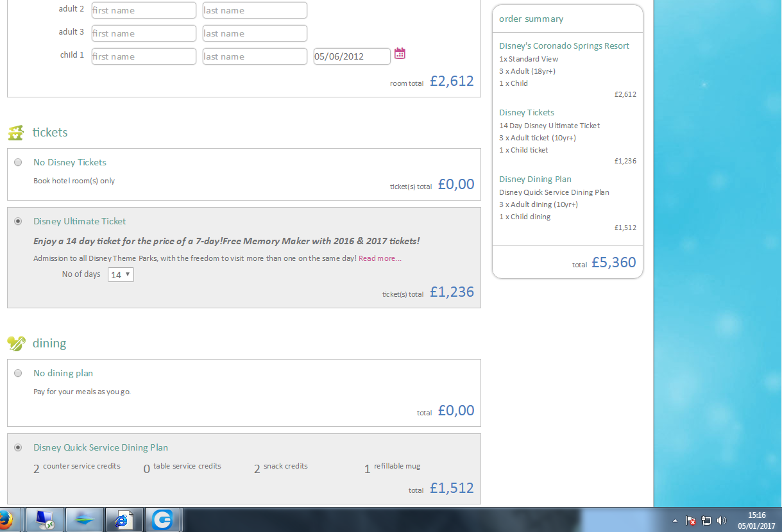Click 'Pay for your meals as you go.' text

[82, 391]
